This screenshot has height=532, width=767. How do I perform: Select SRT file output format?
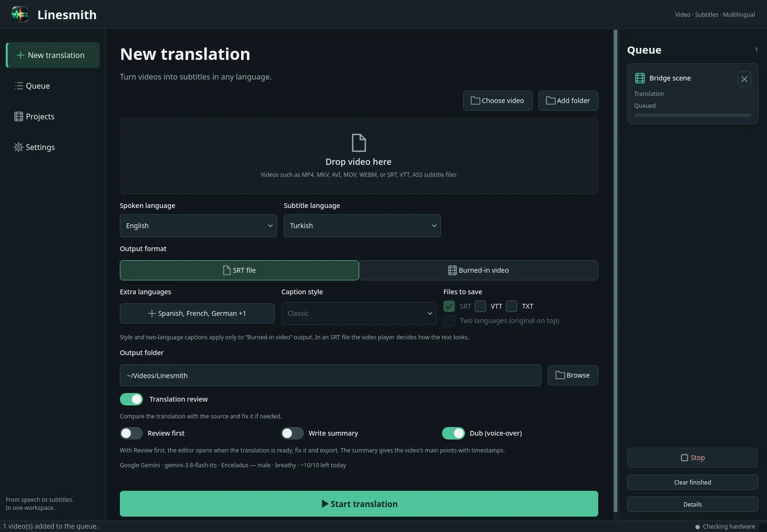click(x=239, y=270)
